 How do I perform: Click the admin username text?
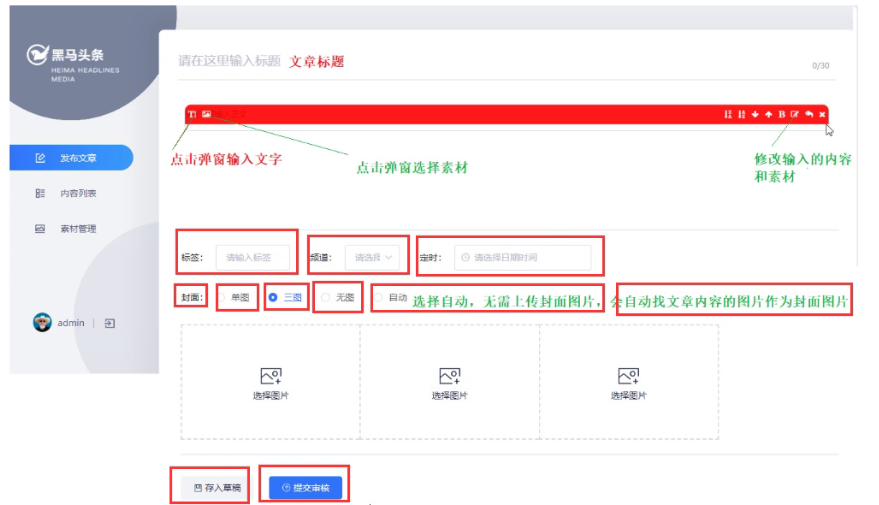pyautogui.click(x=71, y=323)
